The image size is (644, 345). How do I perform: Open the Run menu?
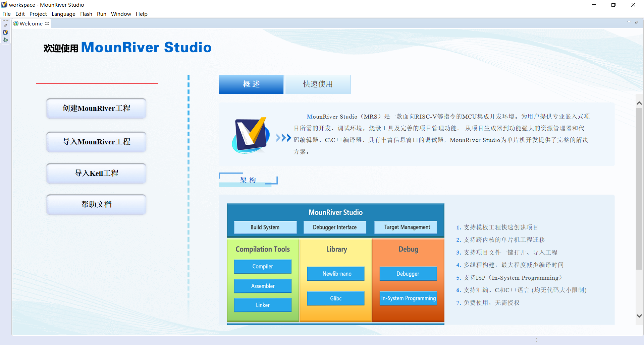click(x=101, y=14)
